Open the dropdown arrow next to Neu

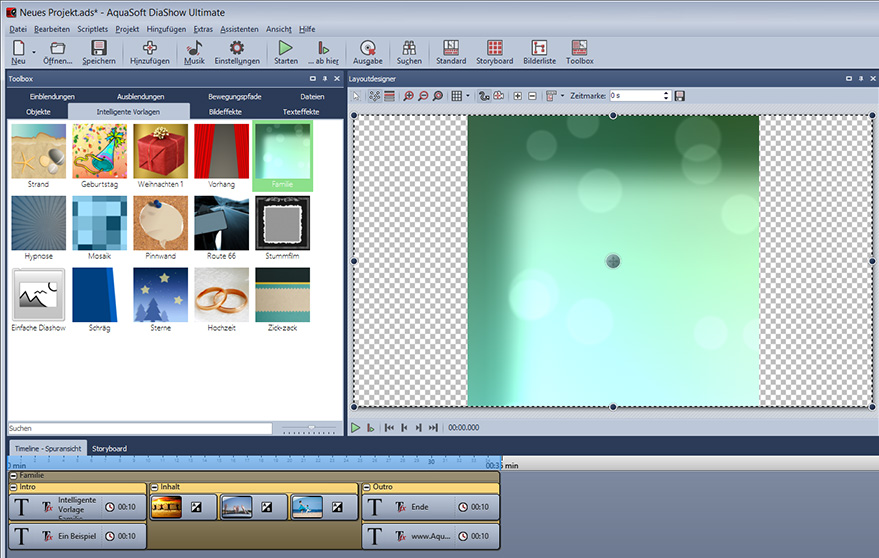click(x=34, y=52)
